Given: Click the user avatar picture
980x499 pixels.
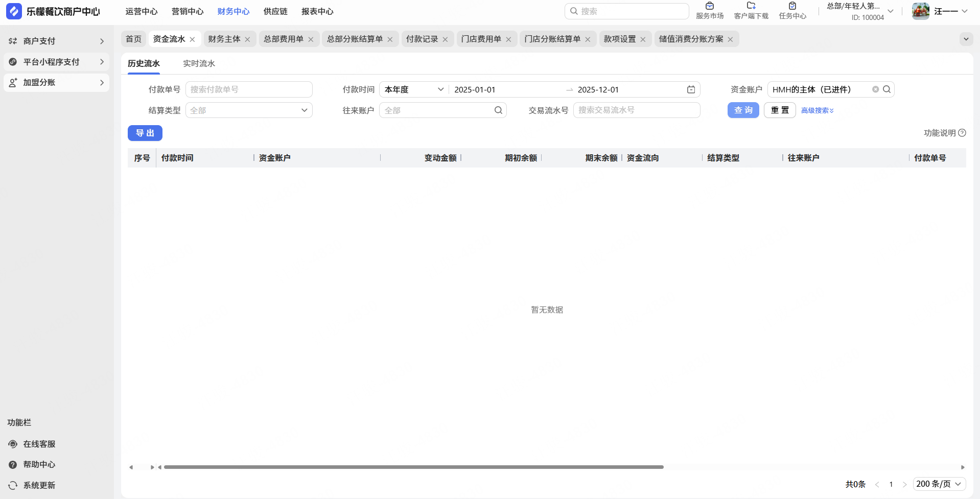Looking at the screenshot, I should (x=921, y=11).
